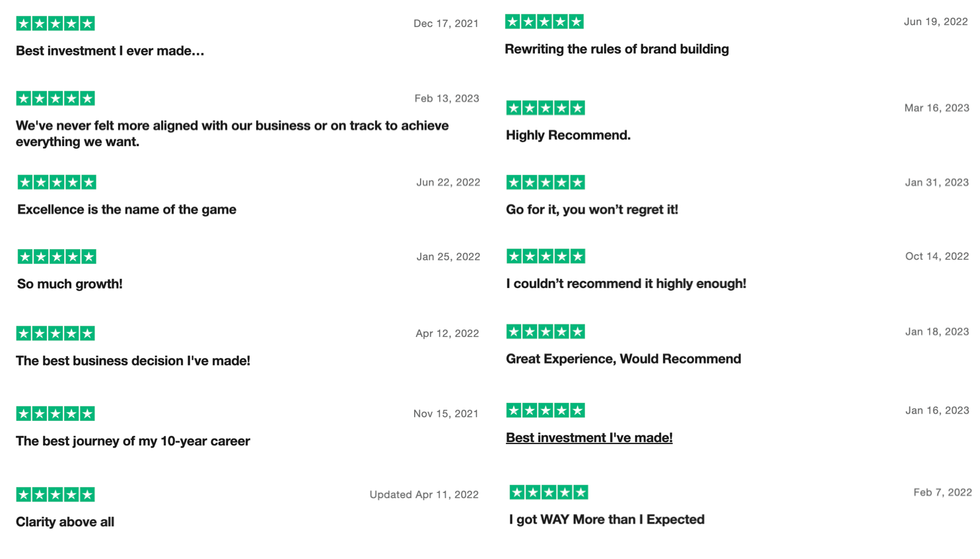Click the star rating above 'Best investment I ever made…'
Viewport: 980px width, 559px height.
click(x=55, y=24)
